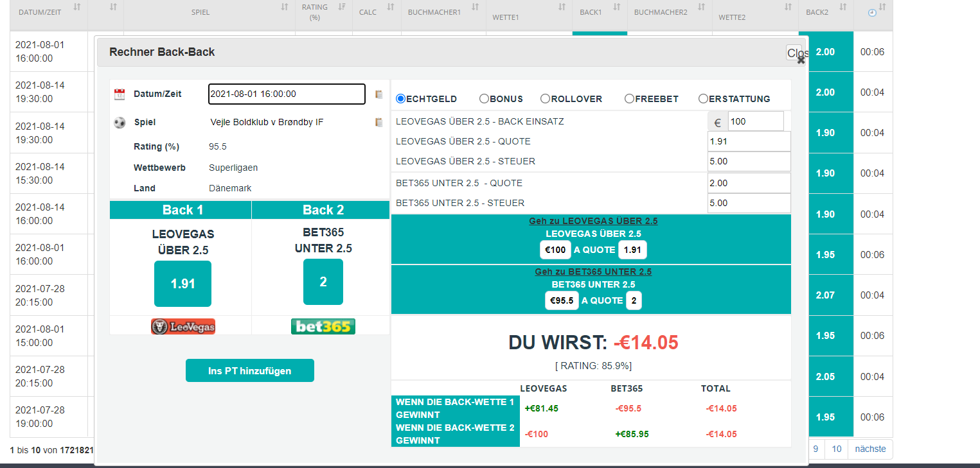Click the Leovegas back Einsatz stake field
The height and width of the screenshot is (468, 980).
(756, 121)
